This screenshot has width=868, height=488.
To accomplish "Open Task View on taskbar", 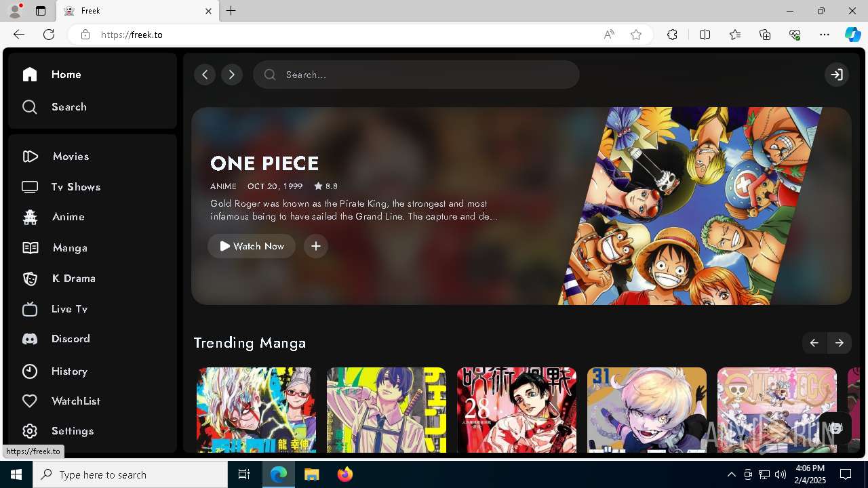I will pyautogui.click(x=244, y=474).
